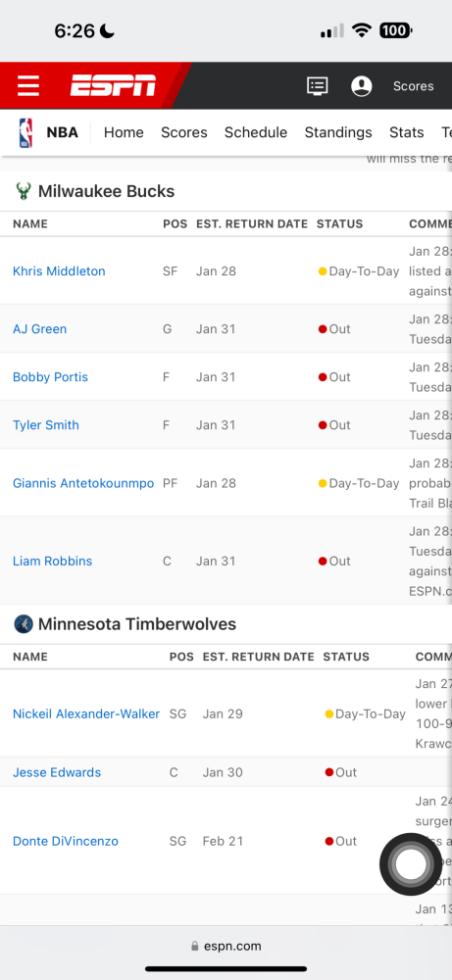452x980 pixels.
Task: Tap the ESPN logo
Action: (113, 85)
